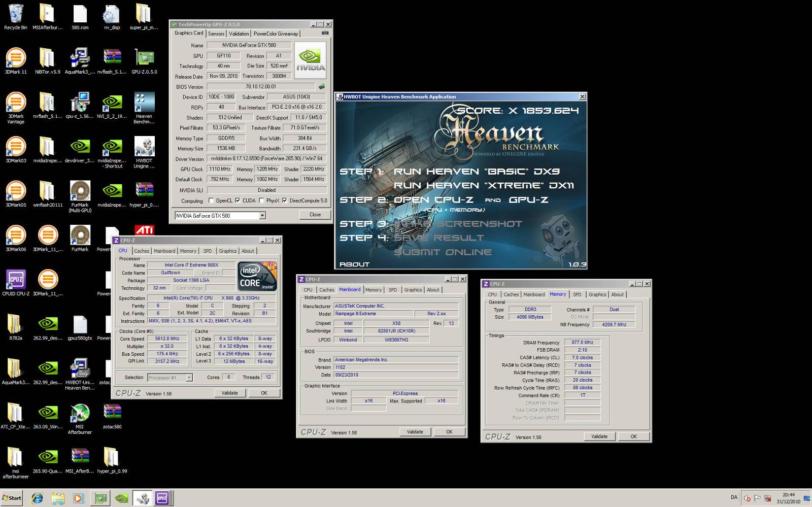This screenshot has width=812, height=507.
Task: Open the zotac580 archive icon
Action: click(x=112, y=416)
